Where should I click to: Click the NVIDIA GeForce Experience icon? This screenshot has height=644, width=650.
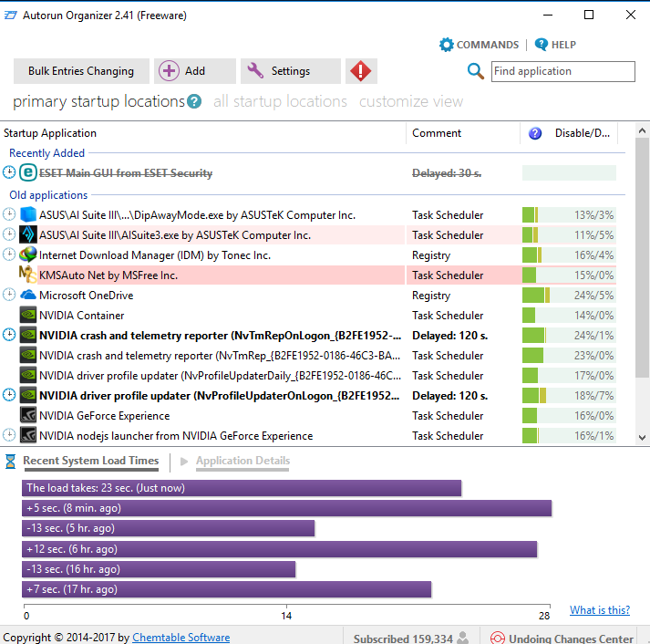27,415
